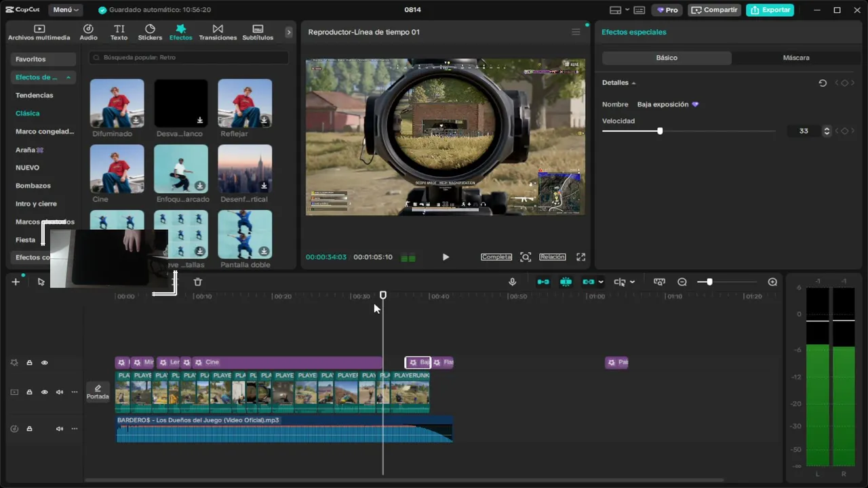Select the Transiciones tab
This screenshot has width=868, height=488.
[218, 33]
